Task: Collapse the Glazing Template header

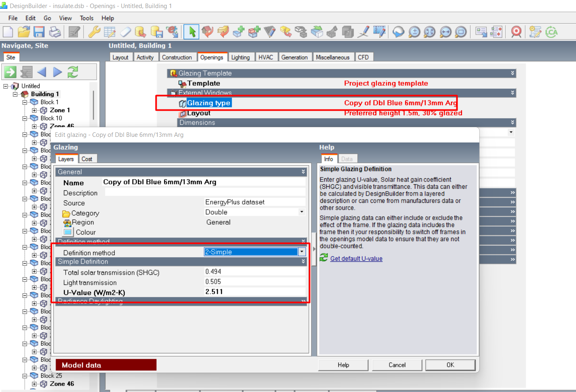Action: [512, 73]
